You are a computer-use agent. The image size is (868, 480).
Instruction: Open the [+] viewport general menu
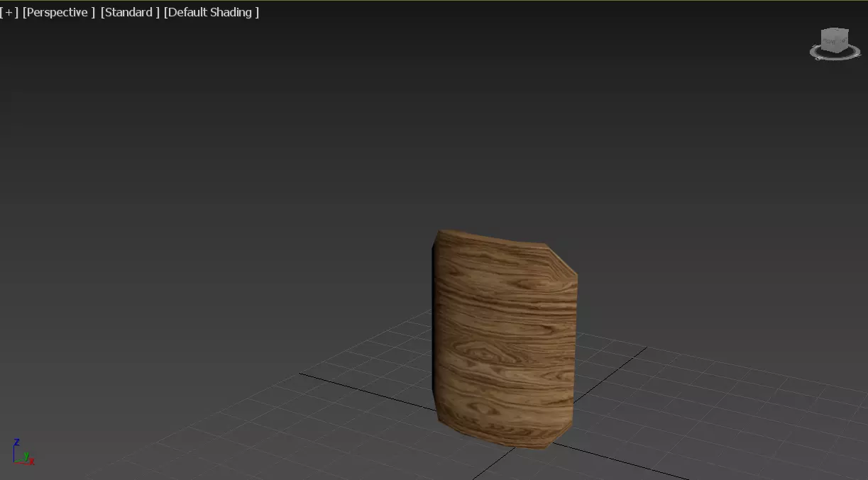[9, 13]
